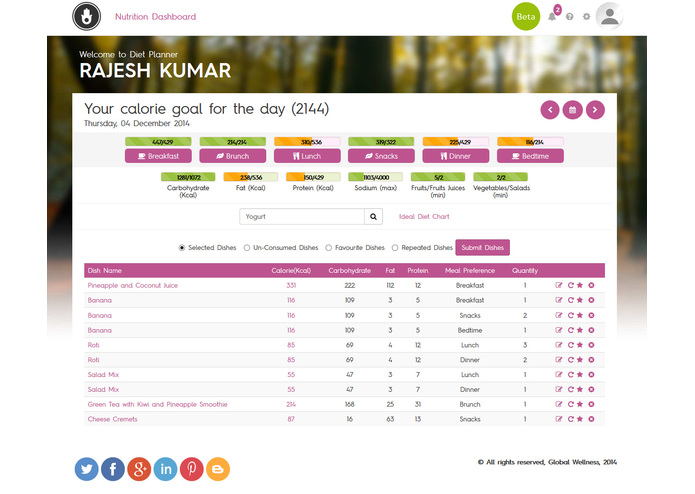Open the Blogger social icon
This screenshot has height=494, width=695.
[x=218, y=469]
